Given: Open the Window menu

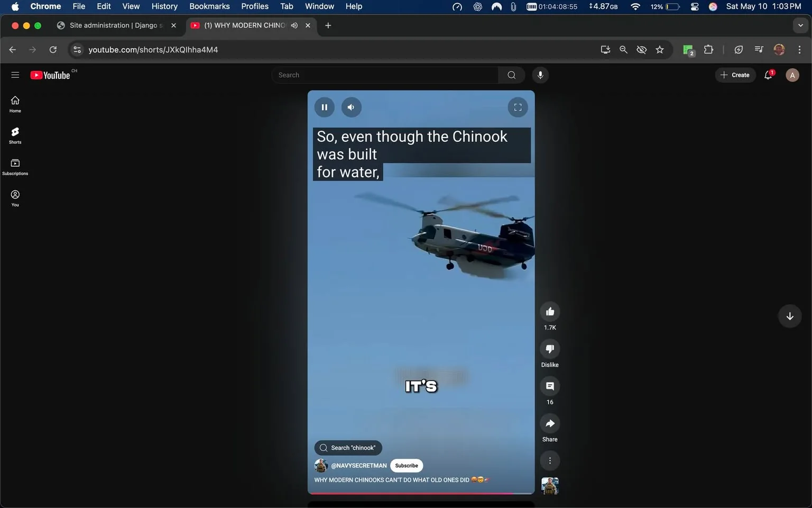Looking at the screenshot, I should 319,6.
